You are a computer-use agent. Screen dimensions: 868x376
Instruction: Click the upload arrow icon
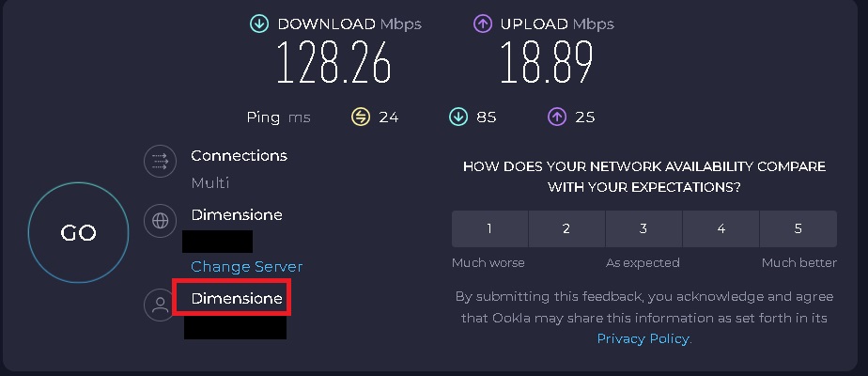tap(483, 23)
